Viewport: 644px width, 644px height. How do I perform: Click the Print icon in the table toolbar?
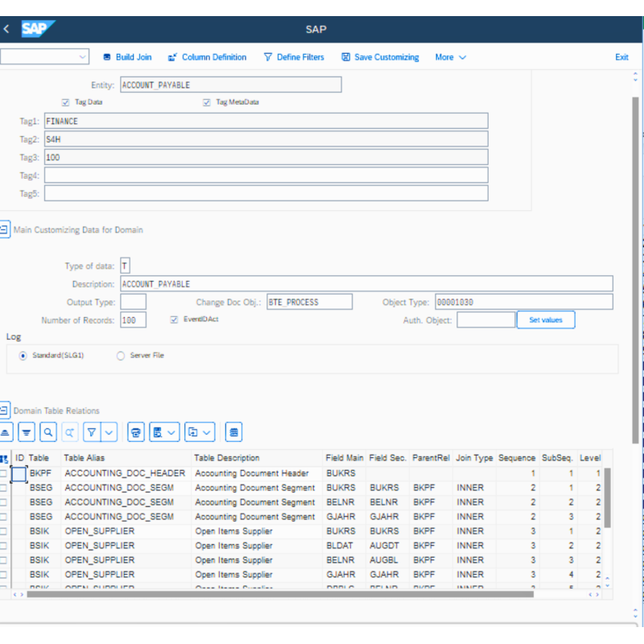[x=135, y=431]
